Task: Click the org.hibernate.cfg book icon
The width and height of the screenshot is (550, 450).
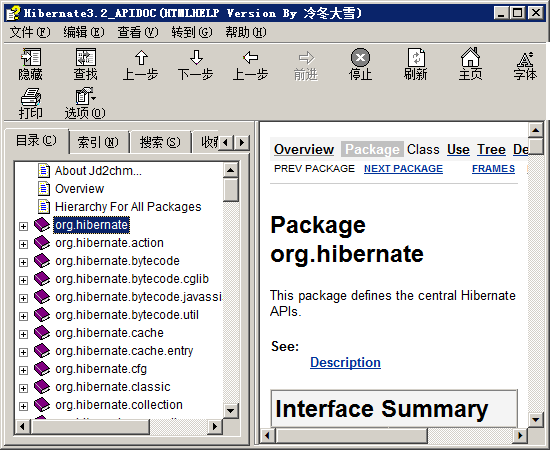Action: [42, 369]
